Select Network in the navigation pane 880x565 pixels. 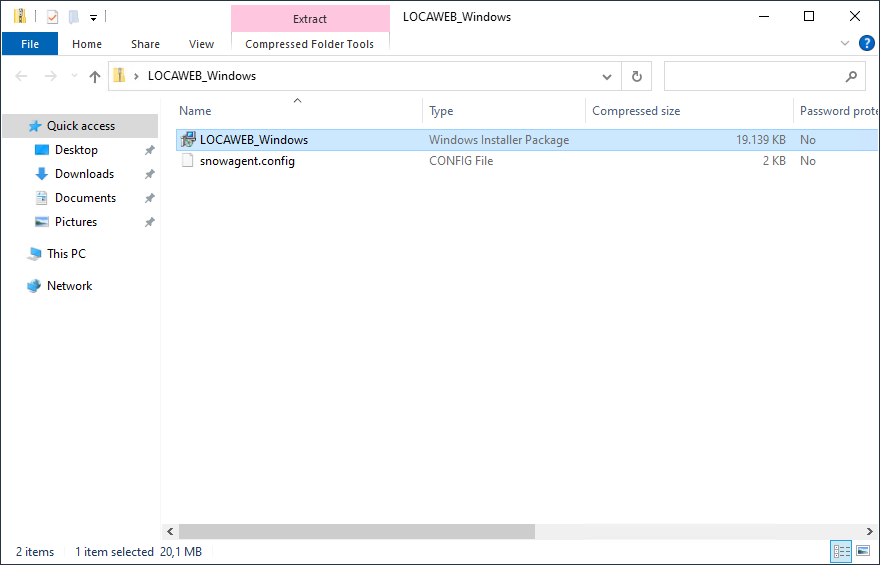pyautogui.click(x=70, y=286)
